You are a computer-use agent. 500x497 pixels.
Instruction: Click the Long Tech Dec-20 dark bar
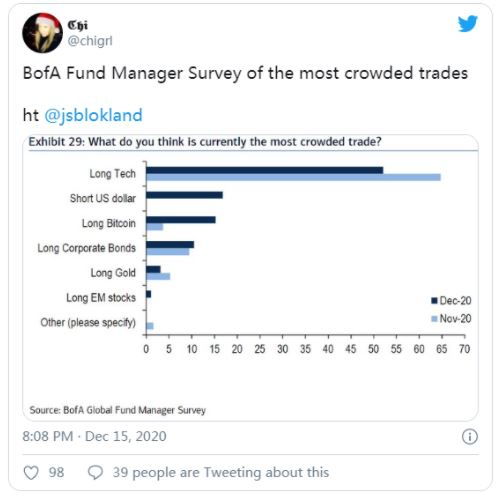(265, 170)
